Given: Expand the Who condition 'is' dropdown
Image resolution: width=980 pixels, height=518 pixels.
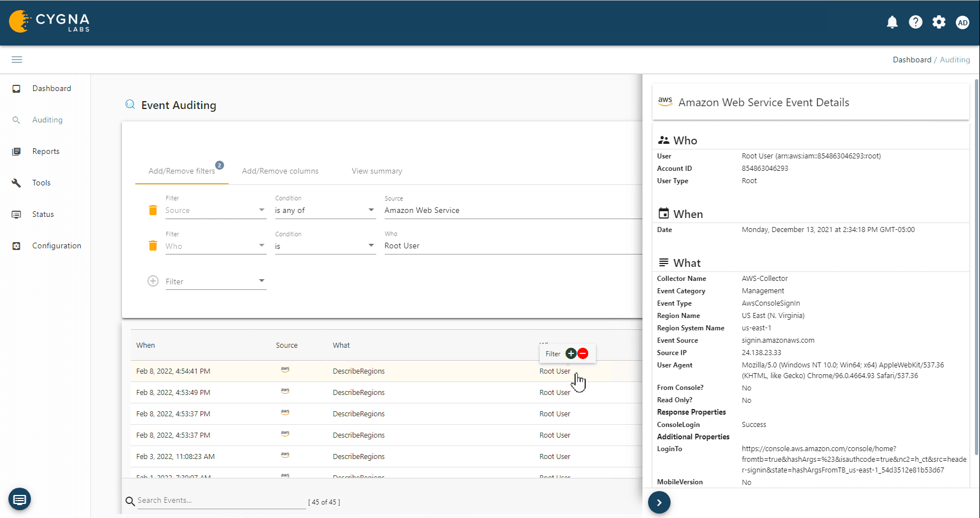Looking at the screenshot, I should [x=325, y=246].
